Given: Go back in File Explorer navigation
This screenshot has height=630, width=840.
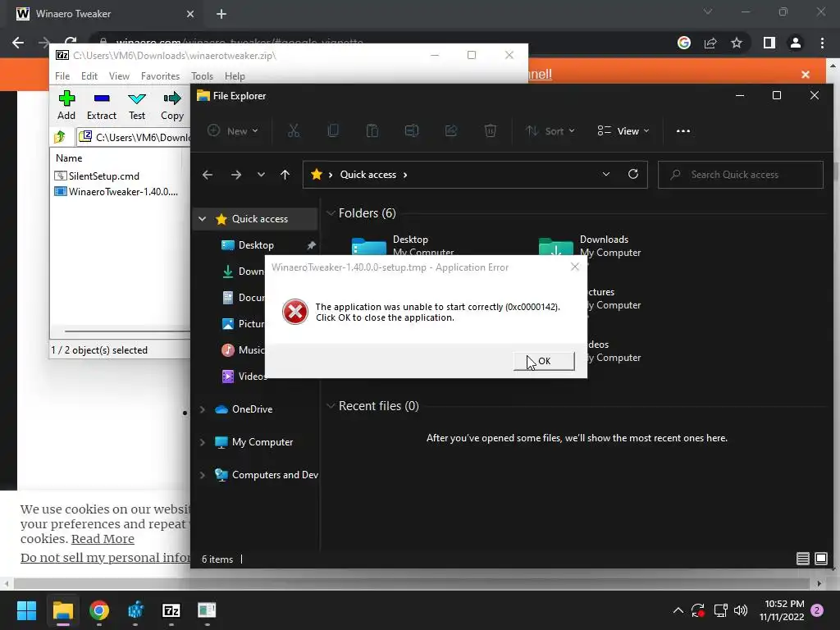Looking at the screenshot, I should pyautogui.click(x=208, y=175).
